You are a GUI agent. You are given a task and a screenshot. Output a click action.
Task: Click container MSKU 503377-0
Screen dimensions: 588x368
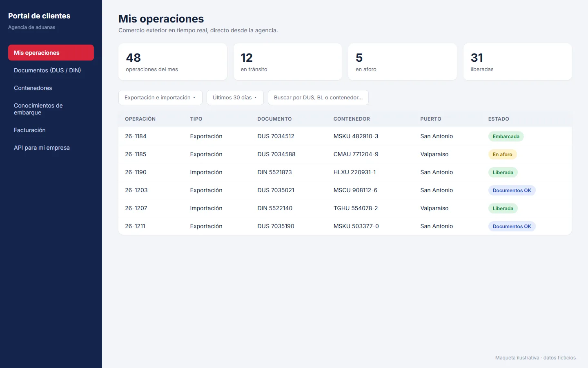[x=356, y=226]
